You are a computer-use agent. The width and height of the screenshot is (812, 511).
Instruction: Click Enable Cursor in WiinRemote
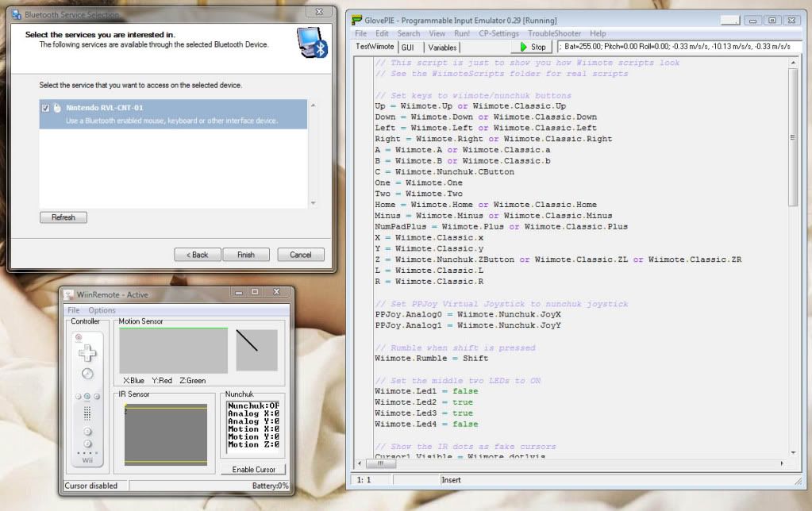254,470
